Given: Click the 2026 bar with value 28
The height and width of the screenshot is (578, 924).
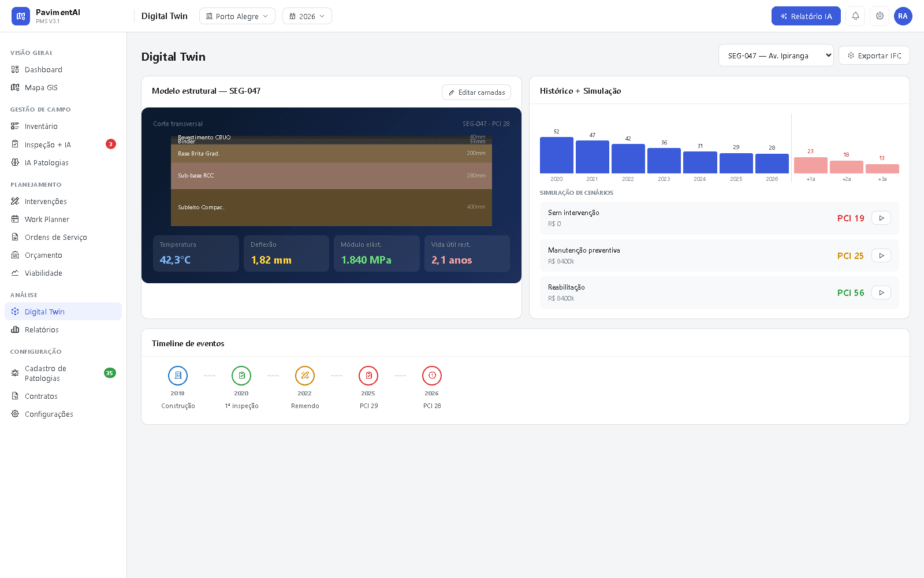Looking at the screenshot, I should (772, 164).
